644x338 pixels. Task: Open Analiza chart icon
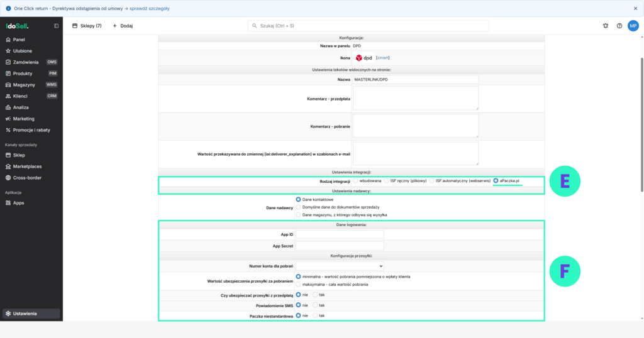[8, 107]
